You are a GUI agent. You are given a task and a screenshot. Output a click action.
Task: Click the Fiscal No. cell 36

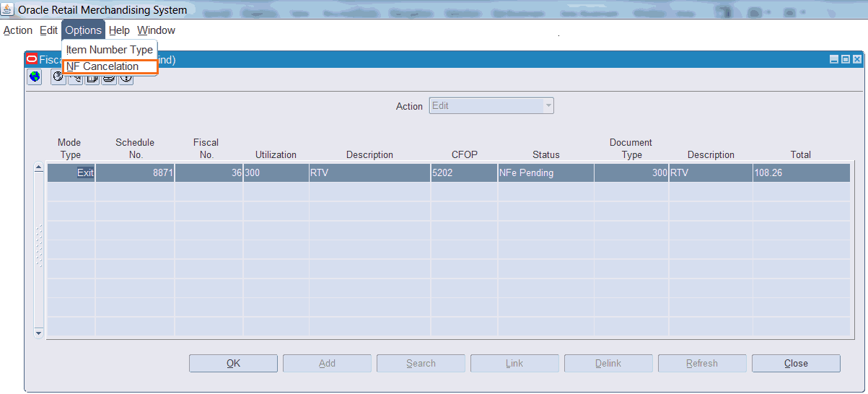click(209, 173)
